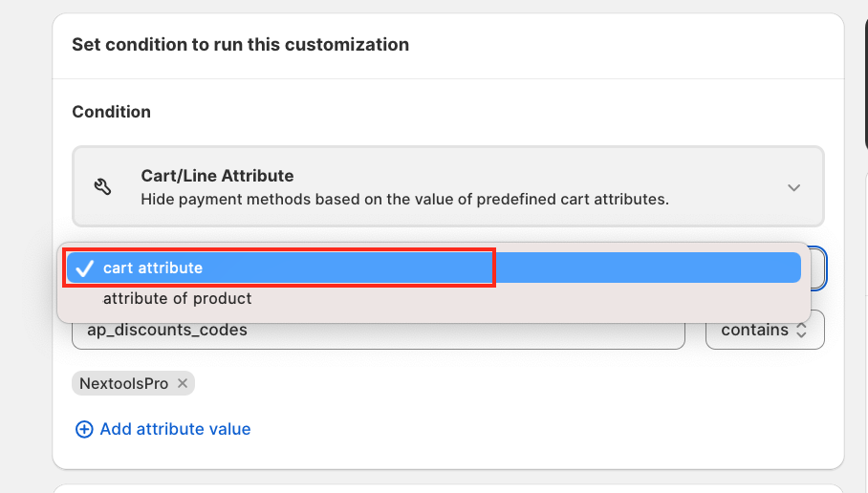Click the "Set condition to run this customization" heading

click(x=240, y=44)
